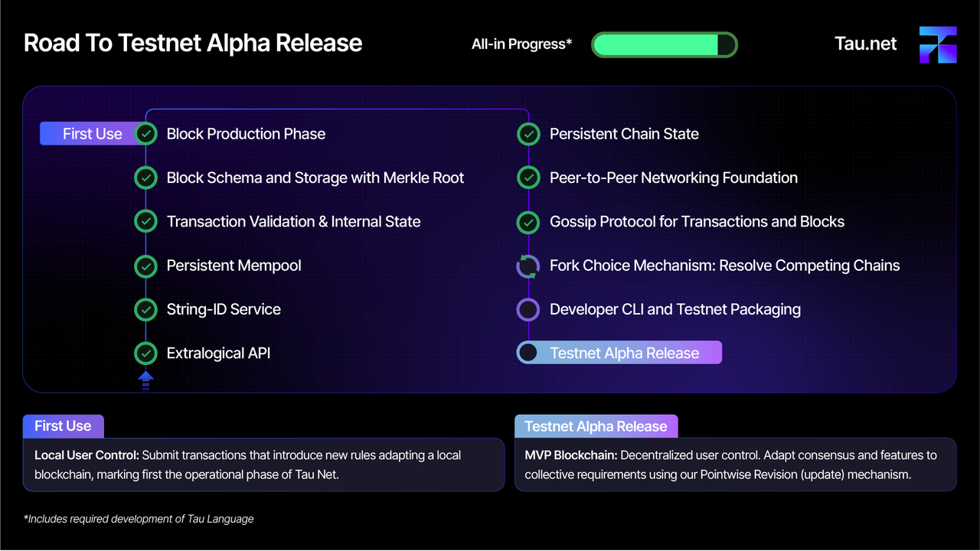Click checkmark beside Block Schema and Storage
This screenshot has width=980, height=551.
point(145,178)
